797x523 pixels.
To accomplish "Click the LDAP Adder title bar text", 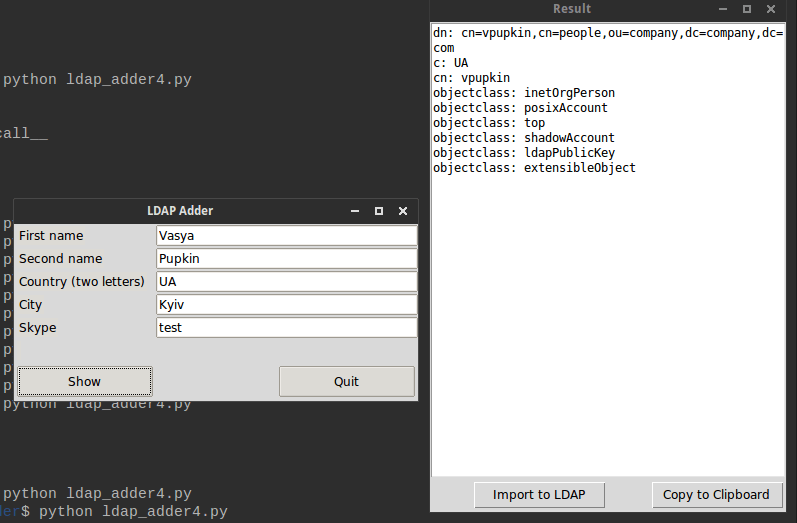I will click(180, 211).
